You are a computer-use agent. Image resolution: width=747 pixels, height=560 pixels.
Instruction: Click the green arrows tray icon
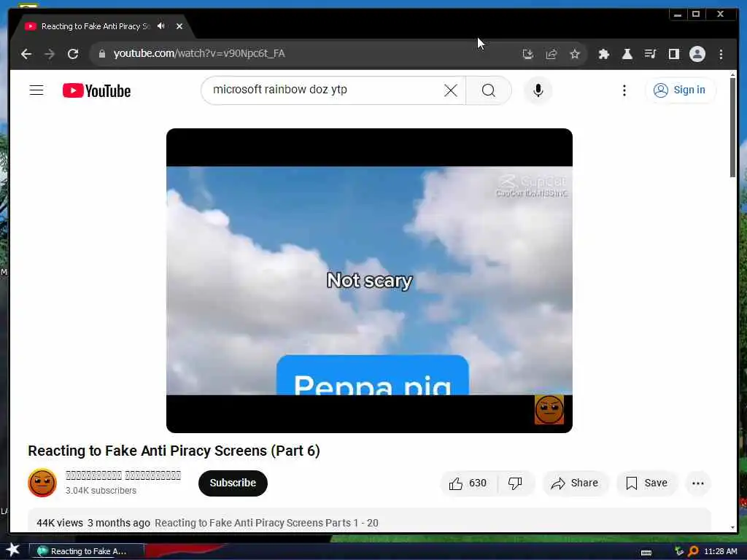point(679,551)
